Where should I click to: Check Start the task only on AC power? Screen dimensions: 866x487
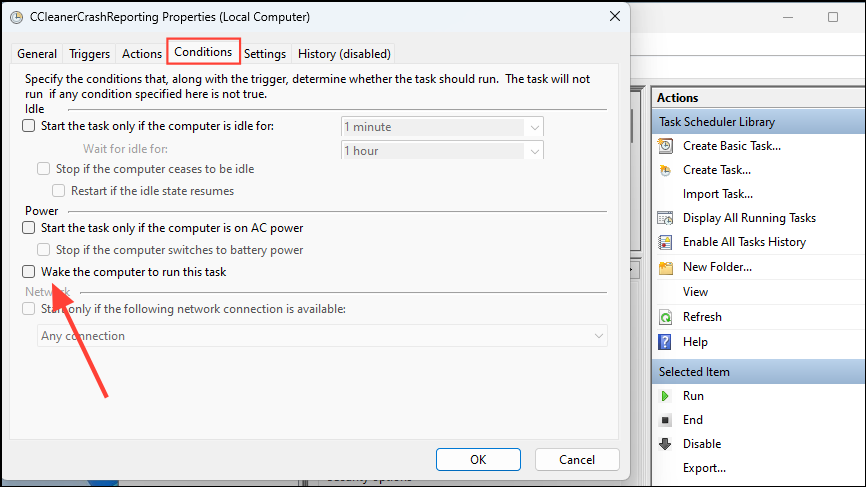tap(29, 228)
